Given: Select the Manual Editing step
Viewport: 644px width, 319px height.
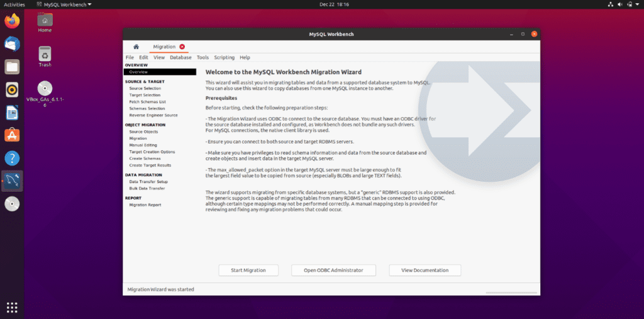Looking at the screenshot, I should point(143,145).
